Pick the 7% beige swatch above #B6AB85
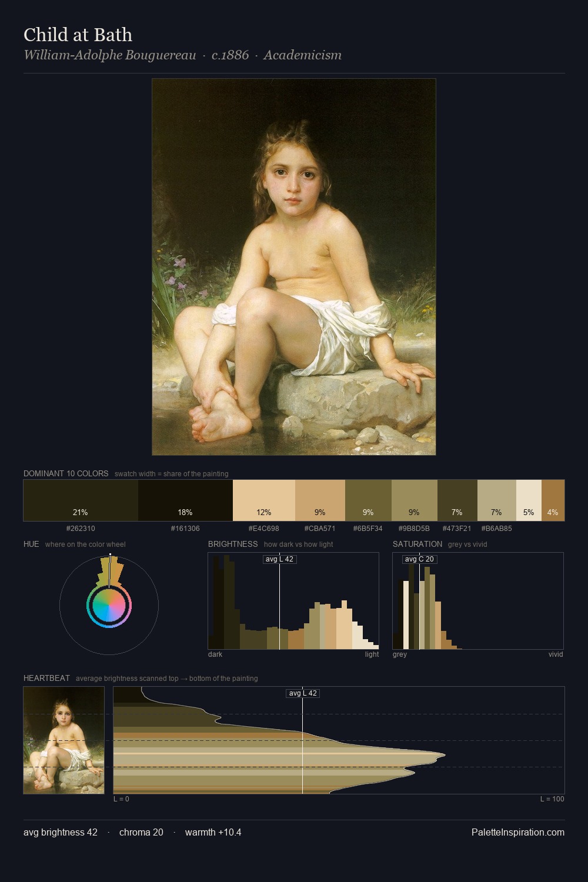Viewport: 588px width, 882px height. pyautogui.click(x=497, y=500)
